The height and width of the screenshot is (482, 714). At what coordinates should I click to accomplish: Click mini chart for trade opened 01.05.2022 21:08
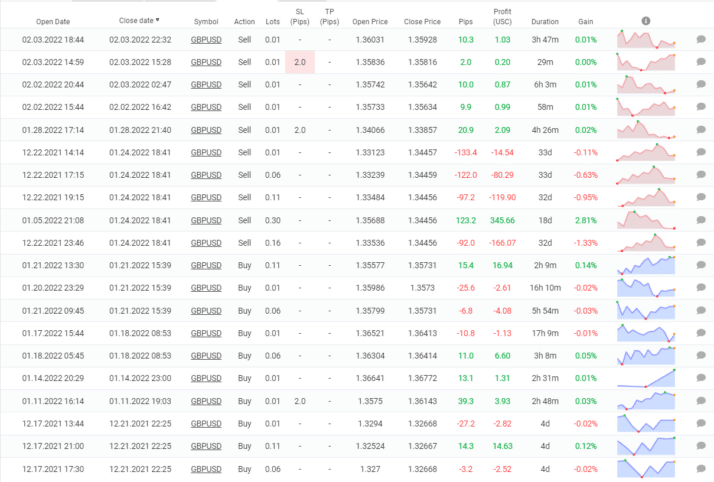pos(646,220)
